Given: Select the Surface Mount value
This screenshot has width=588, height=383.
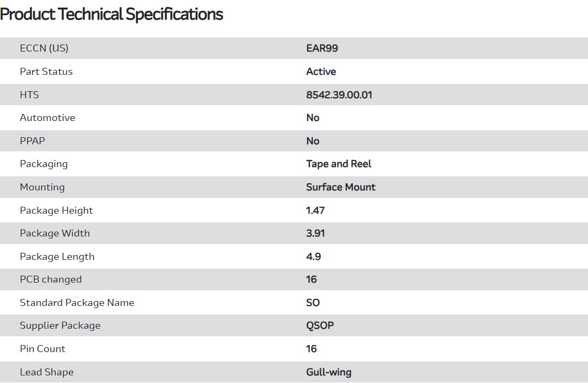Looking at the screenshot, I should (340, 187).
